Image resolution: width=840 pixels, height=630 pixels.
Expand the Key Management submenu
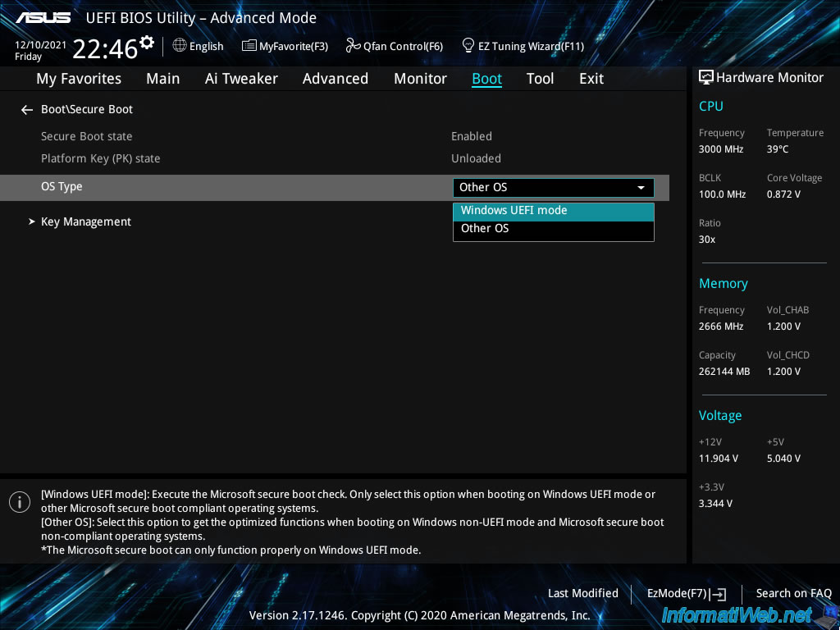pyautogui.click(x=85, y=222)
